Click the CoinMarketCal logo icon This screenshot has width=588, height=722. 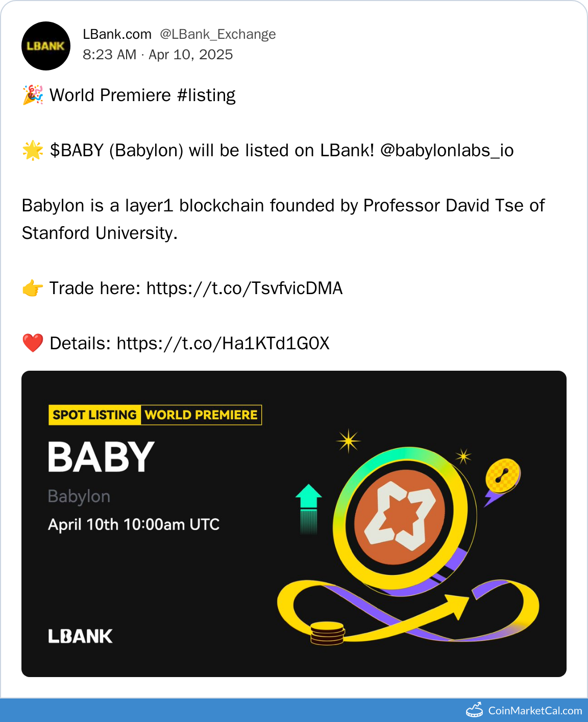pyautogui.click(x=474, y=710)
